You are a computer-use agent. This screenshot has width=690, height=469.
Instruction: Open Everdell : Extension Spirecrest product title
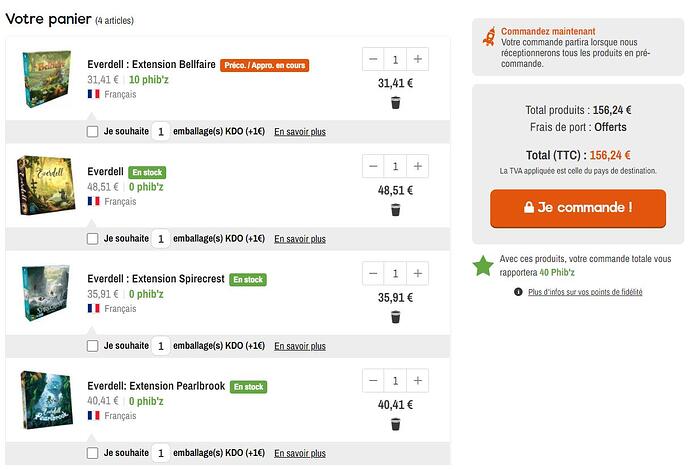[155, 279]
